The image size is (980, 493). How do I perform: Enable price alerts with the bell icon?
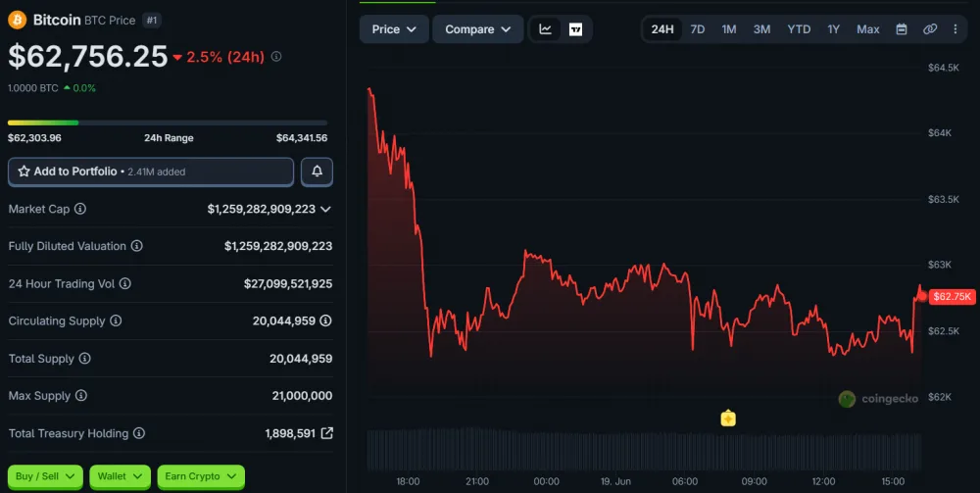(317, 172)
